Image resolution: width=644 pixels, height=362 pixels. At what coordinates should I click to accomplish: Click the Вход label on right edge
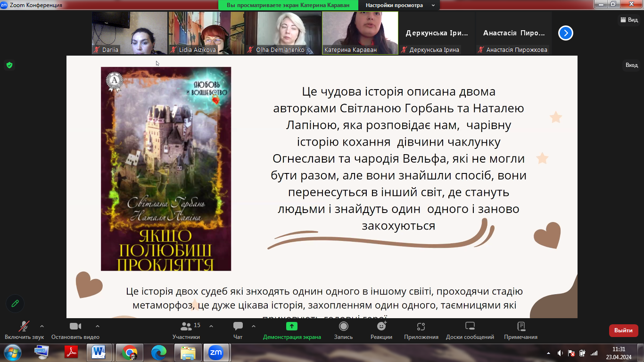(631, 65)
